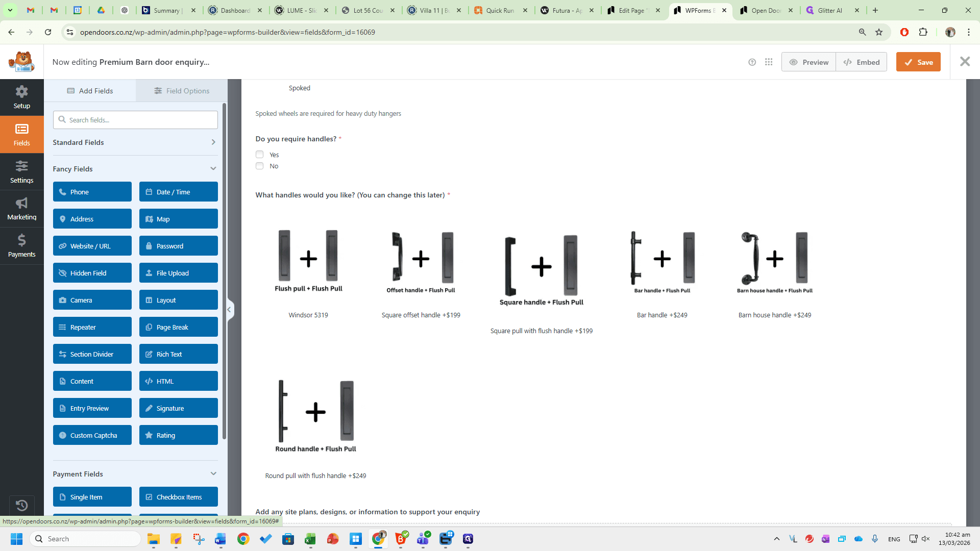The height and width of the screenshot is (551, 980).
Task: Open the Marketing panel in sidebar
Action: tap(21, 209)
